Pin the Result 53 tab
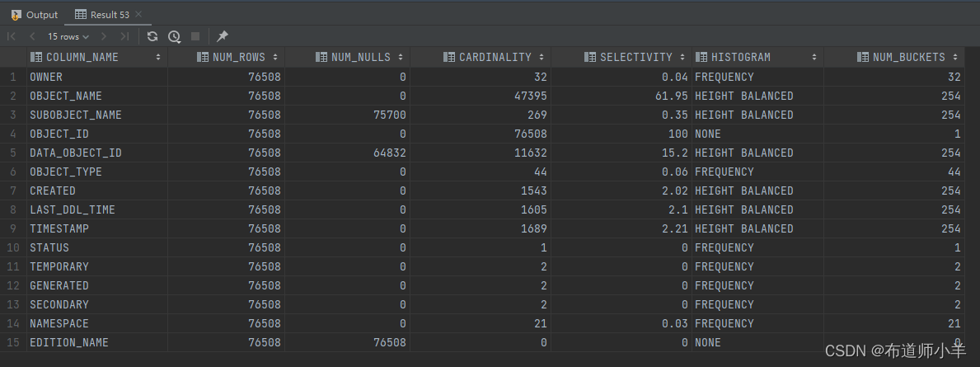 [223, 36]
